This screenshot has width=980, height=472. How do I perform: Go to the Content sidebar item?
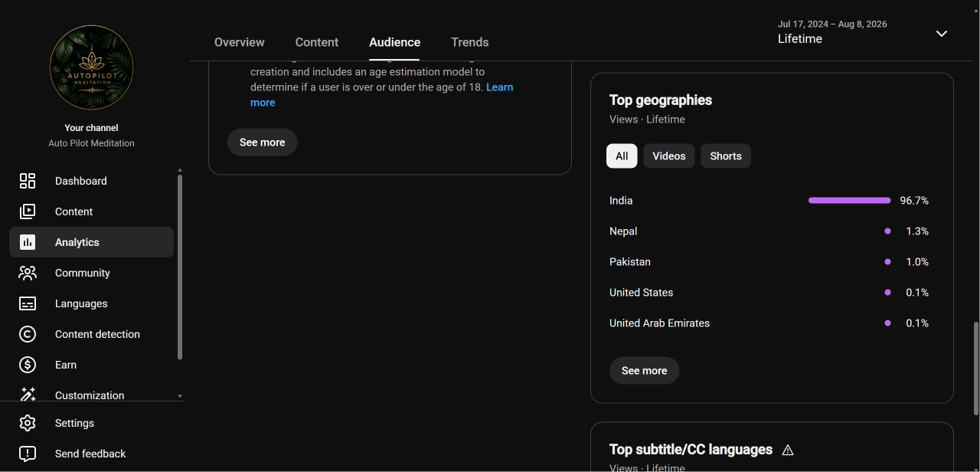(x=91, y=211)
